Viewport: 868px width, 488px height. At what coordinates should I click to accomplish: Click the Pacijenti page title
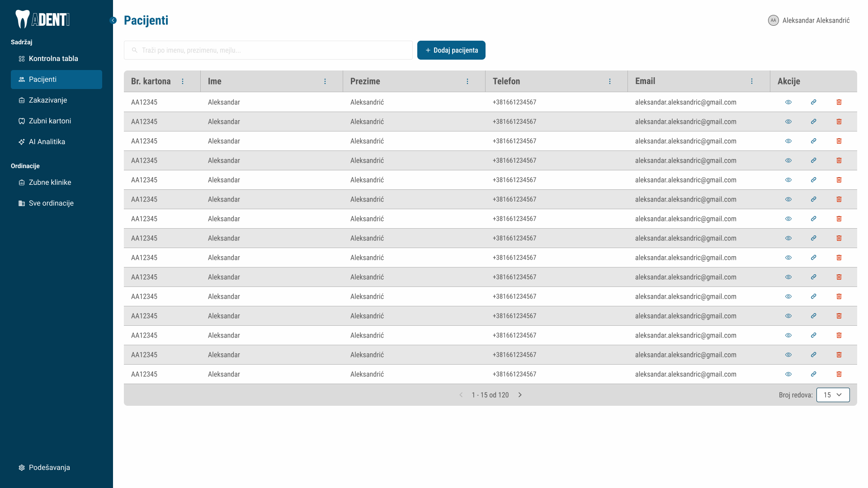[x=146, y=20]
